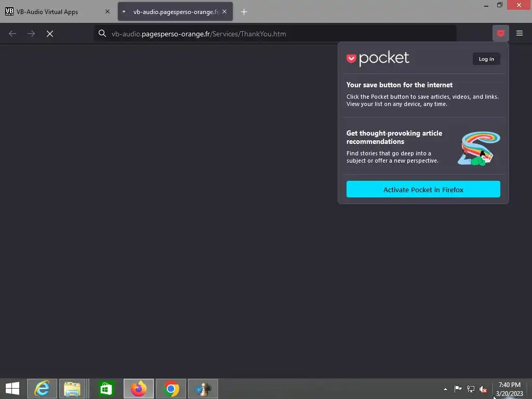Show hidden system tray icons
The width and height of the screenshot is (532, 399).
(445, 389)
